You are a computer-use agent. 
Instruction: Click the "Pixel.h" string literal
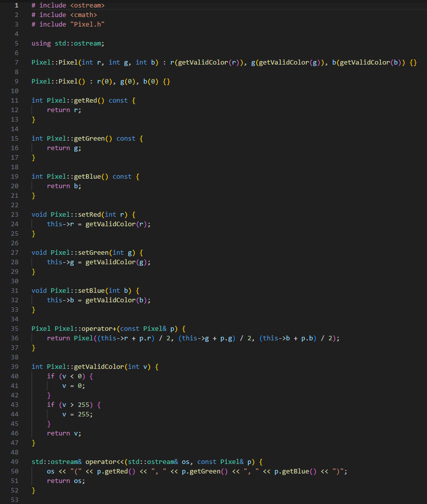point(87,25)
